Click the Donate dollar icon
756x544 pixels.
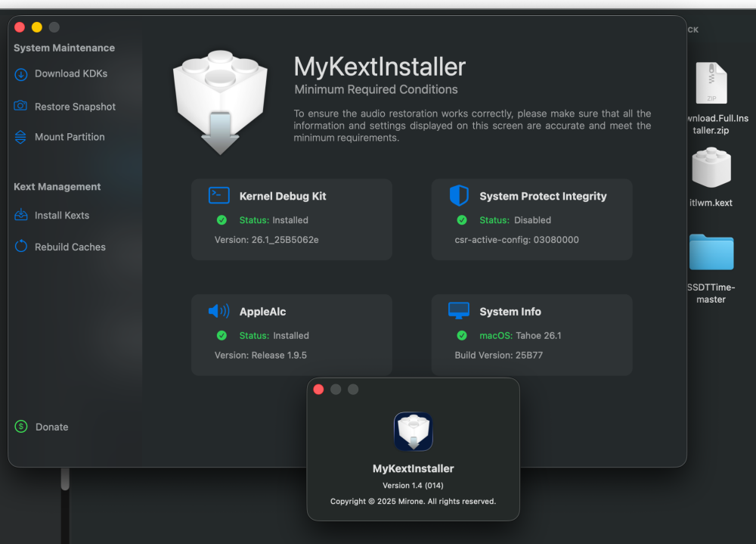click(x=21, y=426)
